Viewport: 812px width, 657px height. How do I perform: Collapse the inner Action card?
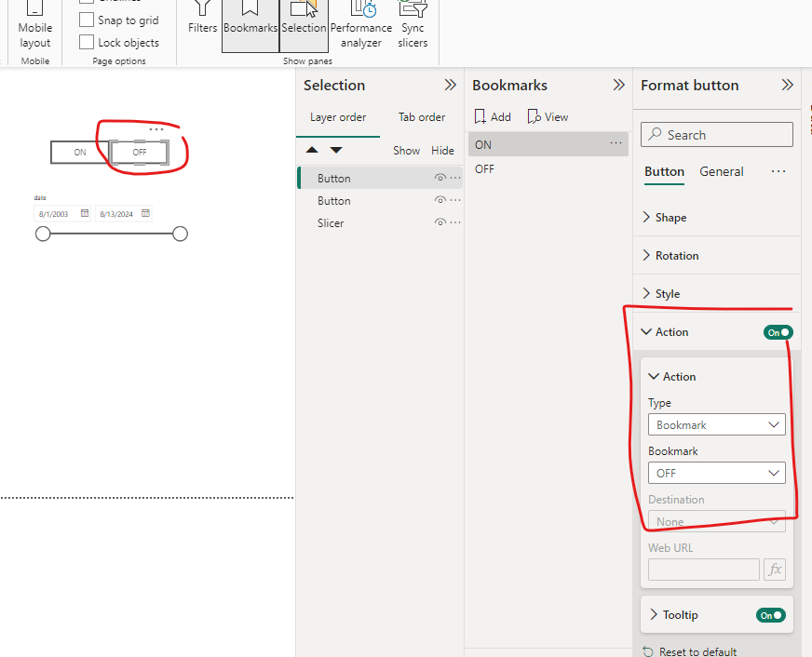[x=654, y=377]
